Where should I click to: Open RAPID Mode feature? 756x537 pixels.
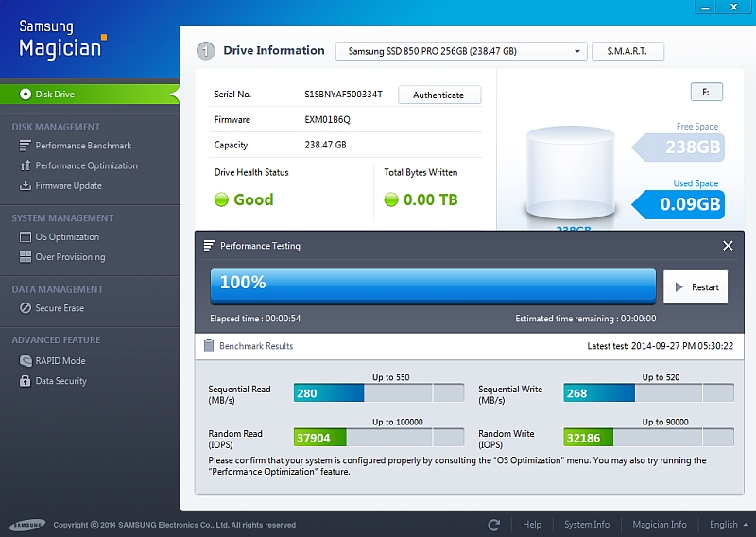60,360
